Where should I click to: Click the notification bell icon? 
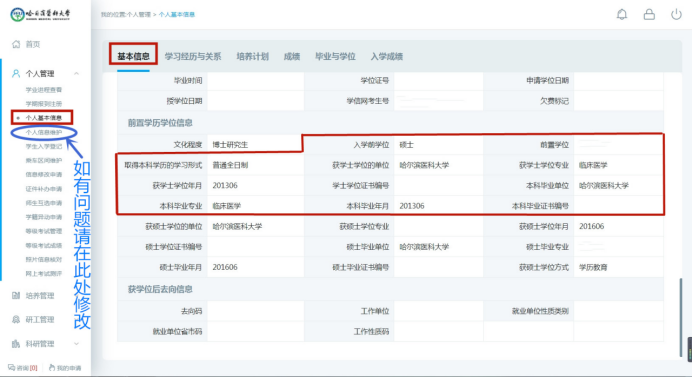[622, 15]
